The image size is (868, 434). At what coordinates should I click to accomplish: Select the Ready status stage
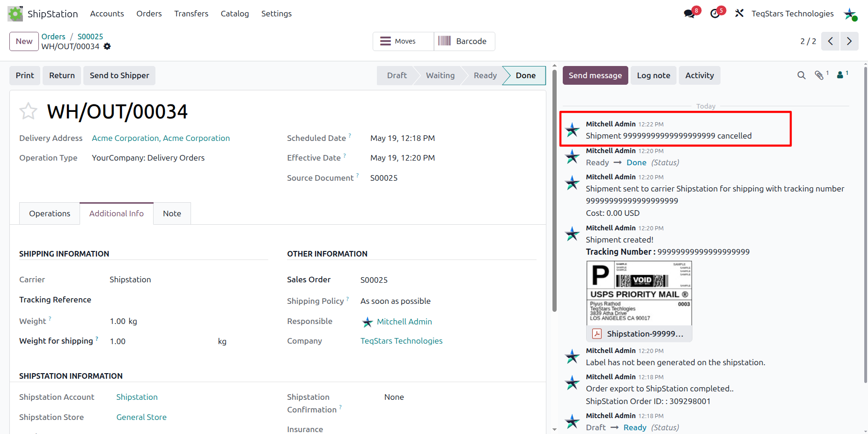coord(485,75)
